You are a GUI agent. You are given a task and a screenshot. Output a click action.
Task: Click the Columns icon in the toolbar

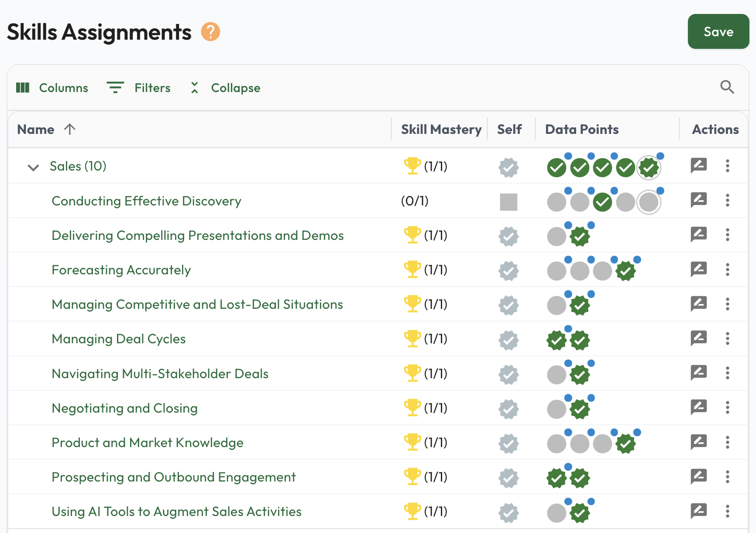pyautogui.click(x=24, y=88)
